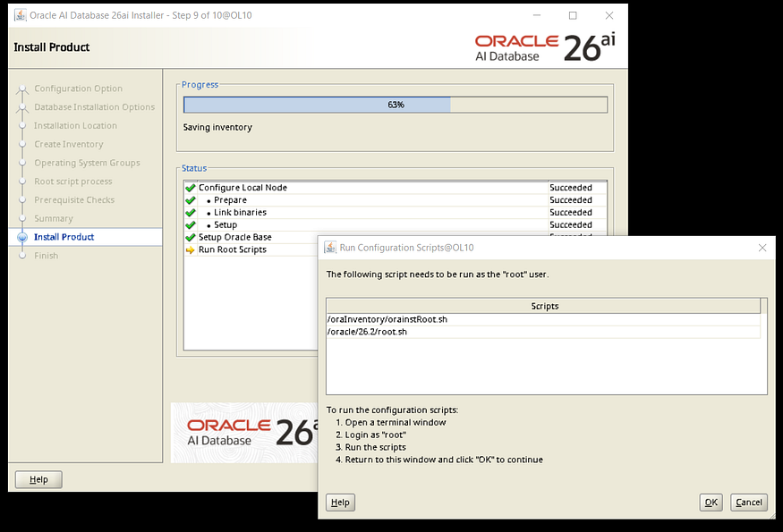Viewport: 783px width, 532px height.
Task: Maximize the Oracle installer window
Action: tap(573, 15)
